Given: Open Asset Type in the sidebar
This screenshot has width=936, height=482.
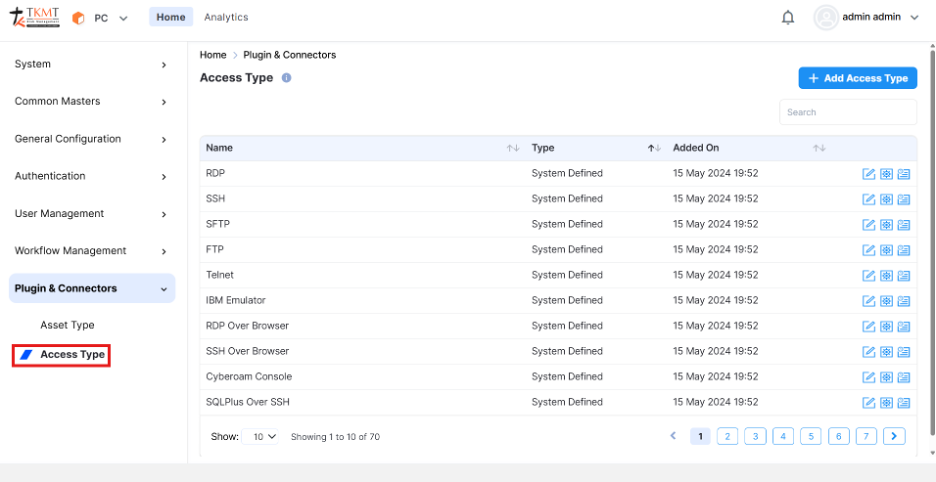Looking at the screenshot, I should [67, 325].
